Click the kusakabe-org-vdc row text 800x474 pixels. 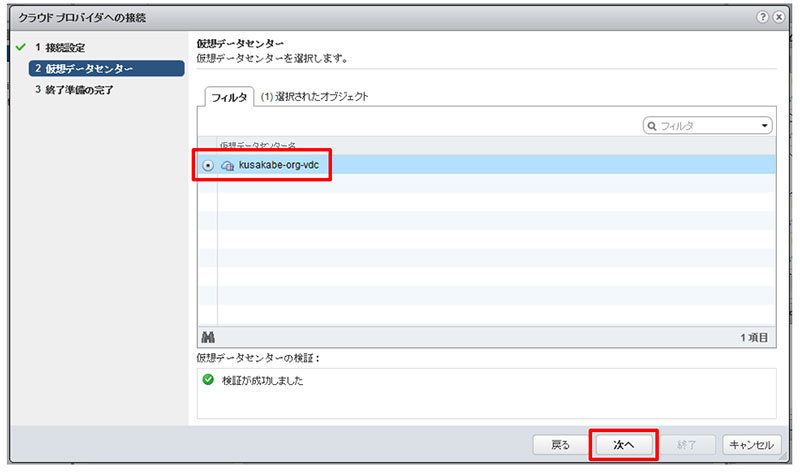(x=279, y=165)
